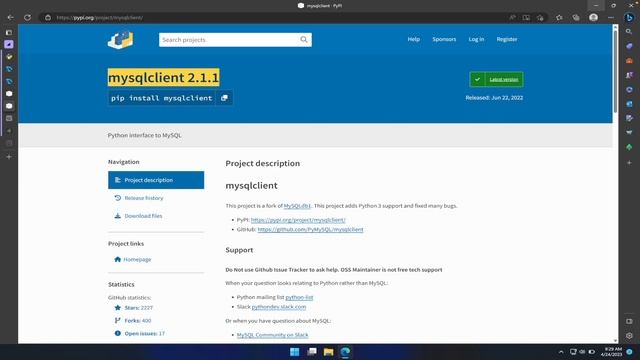The width and height of the screenshot is (640, 360).
Task: Open browser profile avatar
Action: [593, 18]
